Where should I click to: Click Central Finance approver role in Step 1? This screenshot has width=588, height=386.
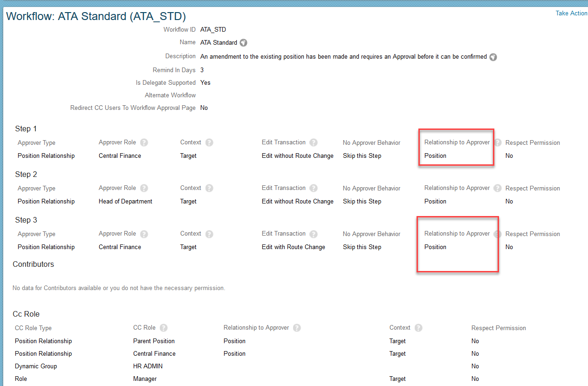(x=120, y=156)
